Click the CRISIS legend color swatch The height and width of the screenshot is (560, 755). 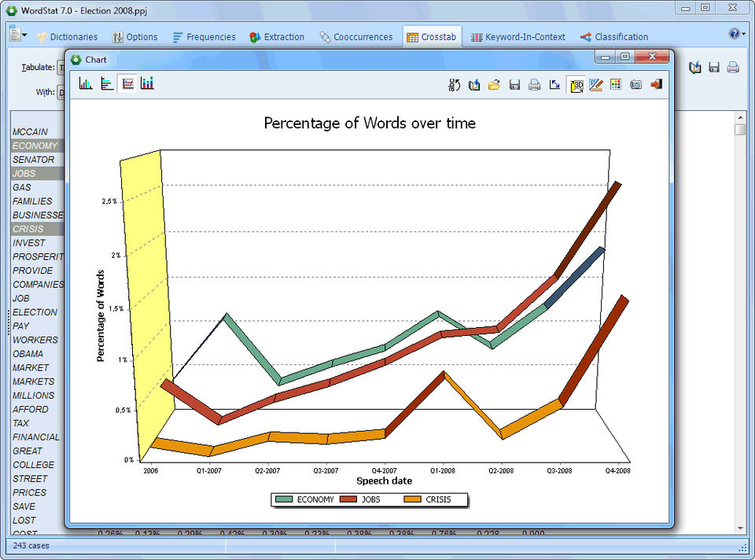point(413,499)
